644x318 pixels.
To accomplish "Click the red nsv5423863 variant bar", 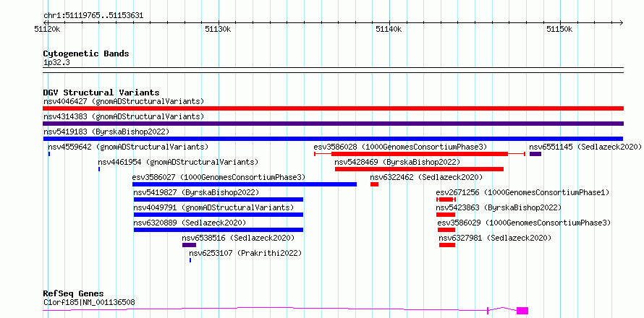I will click(446, 215).
